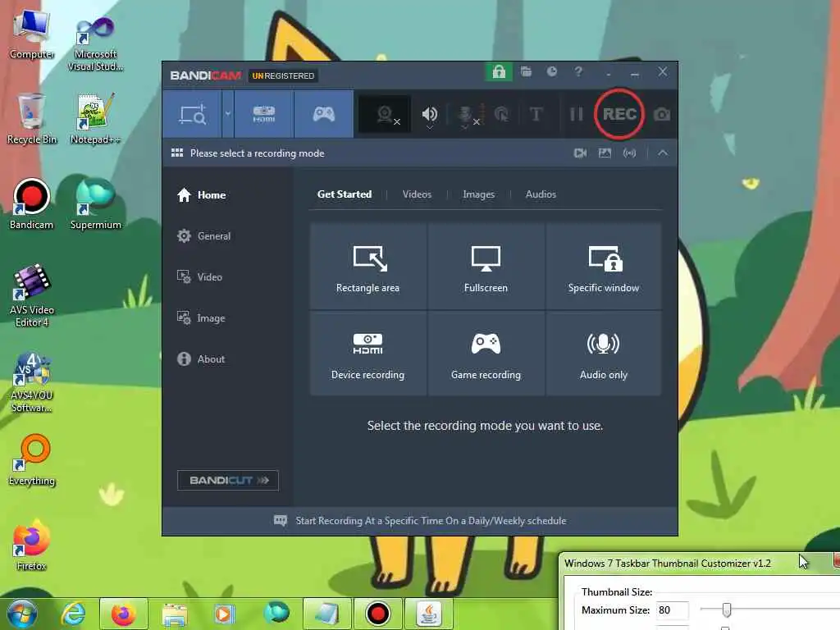
Task: Click Maximum Size slider in Thumbnail Customizer
Action: (726, 609)
